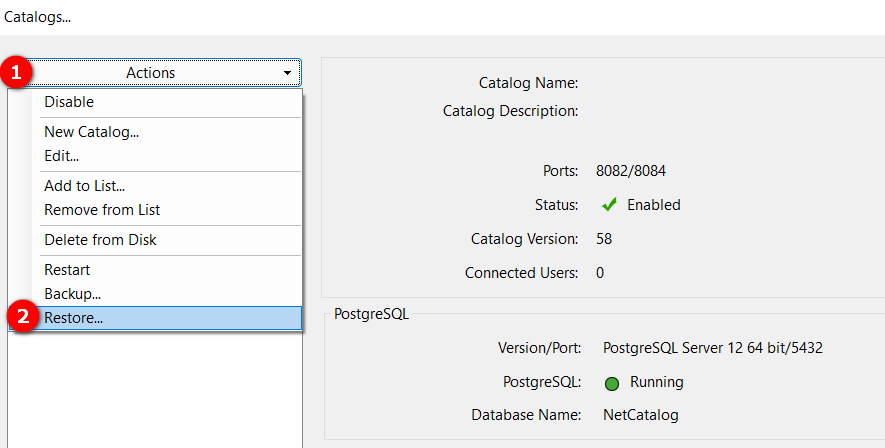Click the NetCatalog database name
The image size is (885, 448).
click(639, 414)
